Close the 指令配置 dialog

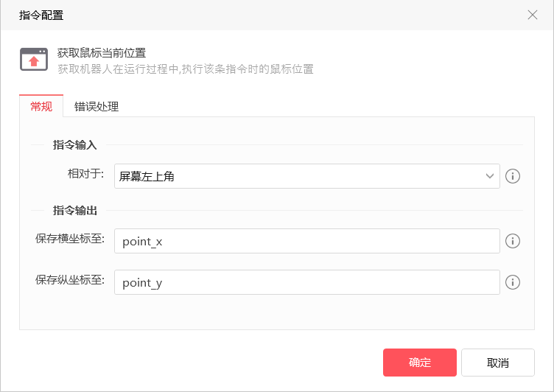(533, 15)
